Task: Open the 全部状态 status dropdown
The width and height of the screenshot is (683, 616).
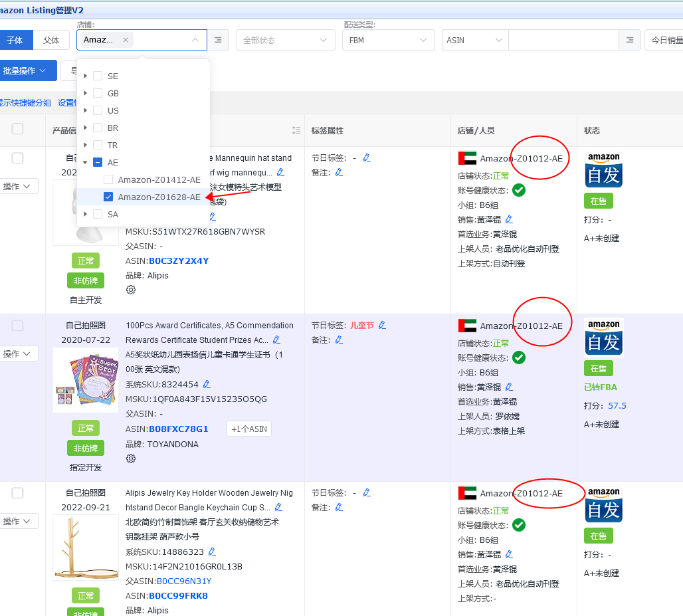Action: point(285,40)
